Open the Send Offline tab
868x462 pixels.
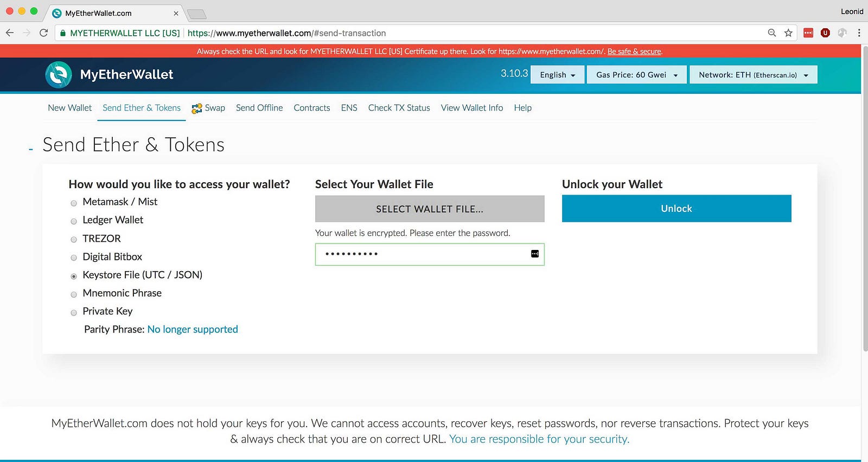[x=259, y=108]
